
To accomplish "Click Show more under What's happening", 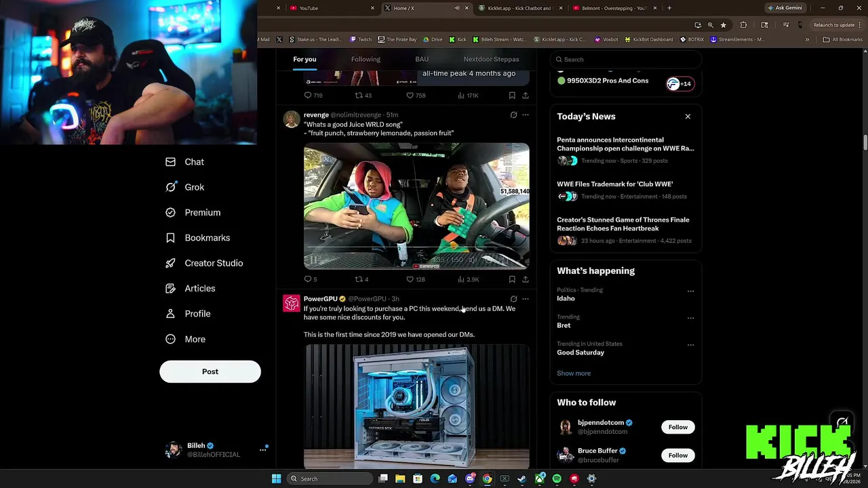I will click(574, 373).
